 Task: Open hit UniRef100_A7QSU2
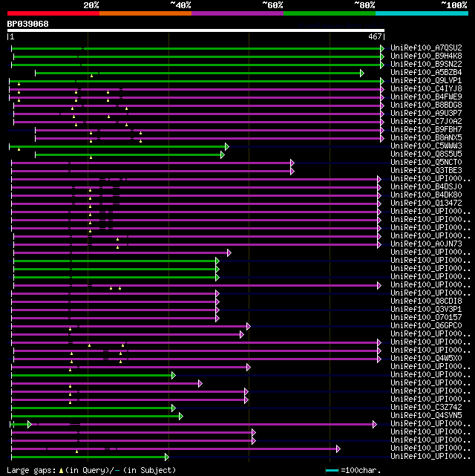(x=426, y=48)
